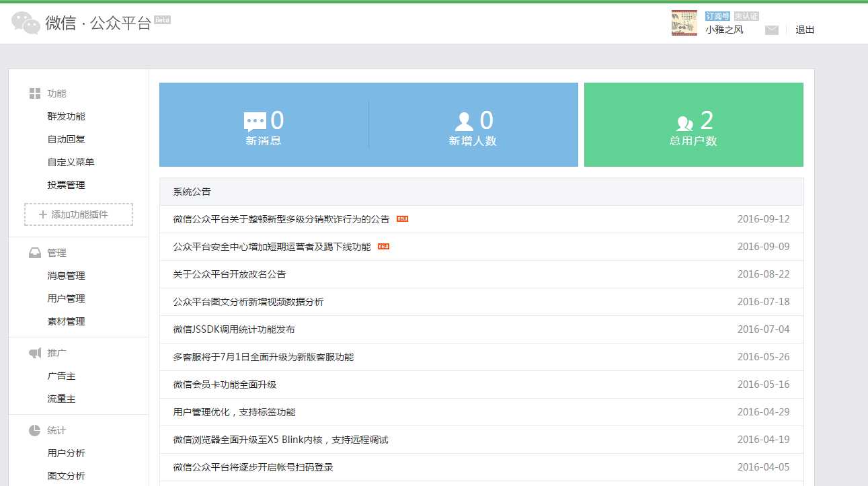This screenshot has height=486, width=868.
Task: Click 退出 logout link
Action: pos(805,30)
